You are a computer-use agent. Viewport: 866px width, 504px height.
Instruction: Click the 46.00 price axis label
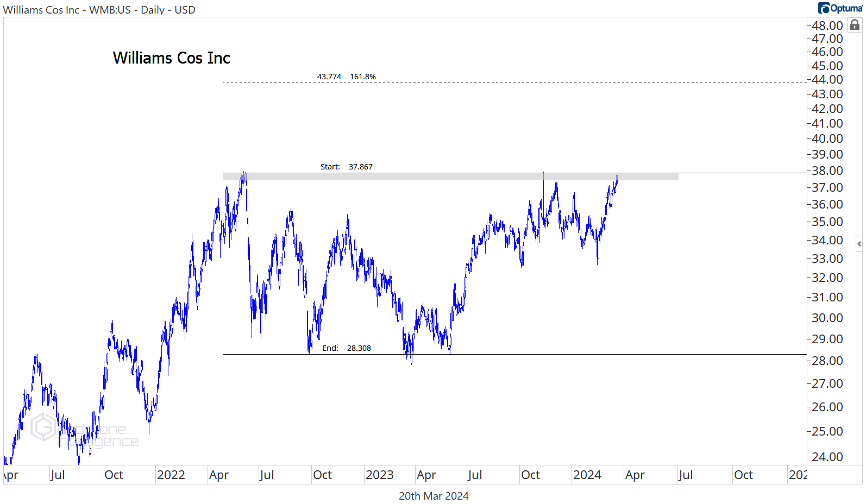(x=827, y=52)
